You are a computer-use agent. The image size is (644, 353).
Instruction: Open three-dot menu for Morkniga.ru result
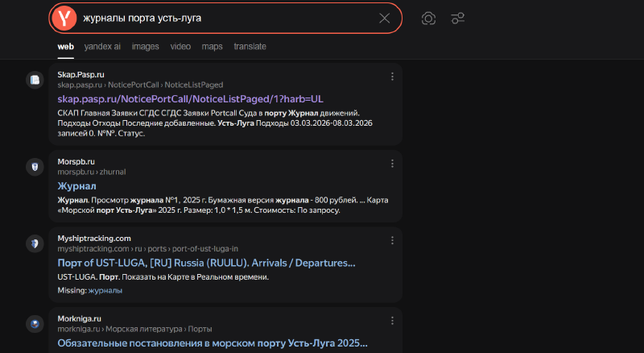[x=392, y=321]
